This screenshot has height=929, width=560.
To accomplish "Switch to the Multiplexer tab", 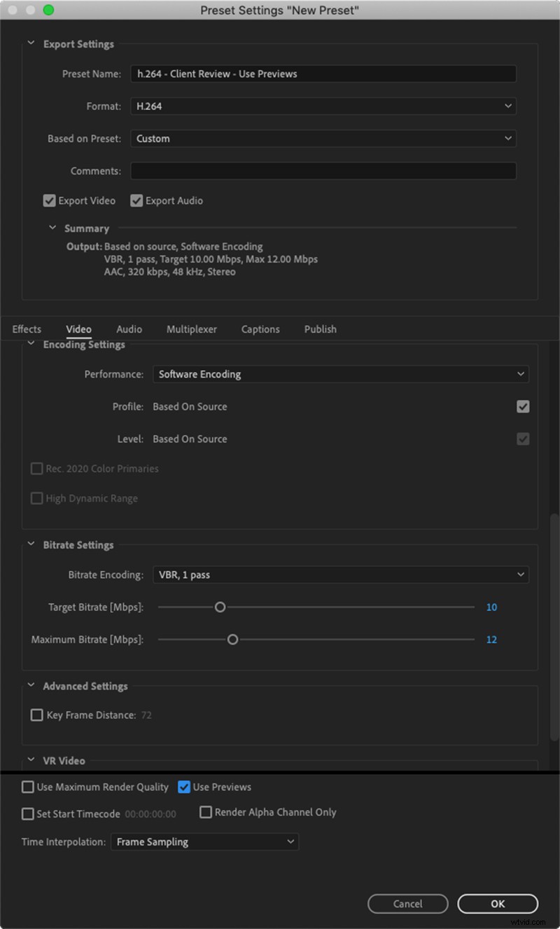I will [x=191, y=329].
